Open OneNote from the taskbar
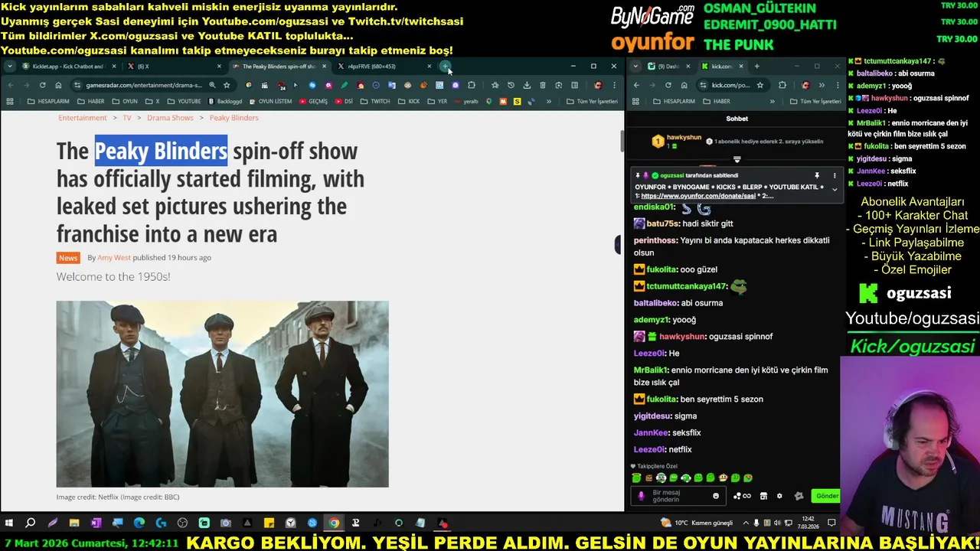 pos(96,523)
